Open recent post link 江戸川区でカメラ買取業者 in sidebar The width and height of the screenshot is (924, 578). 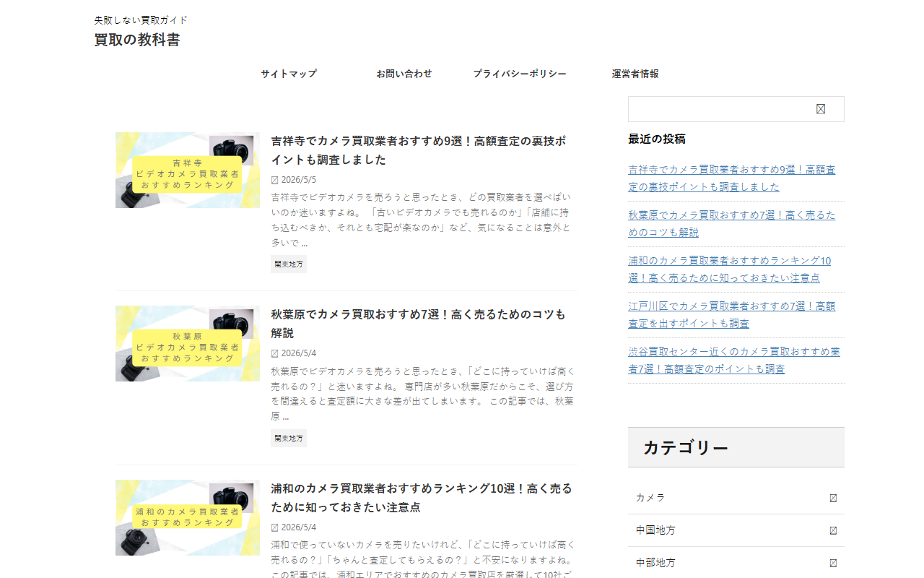click(732, 315)
